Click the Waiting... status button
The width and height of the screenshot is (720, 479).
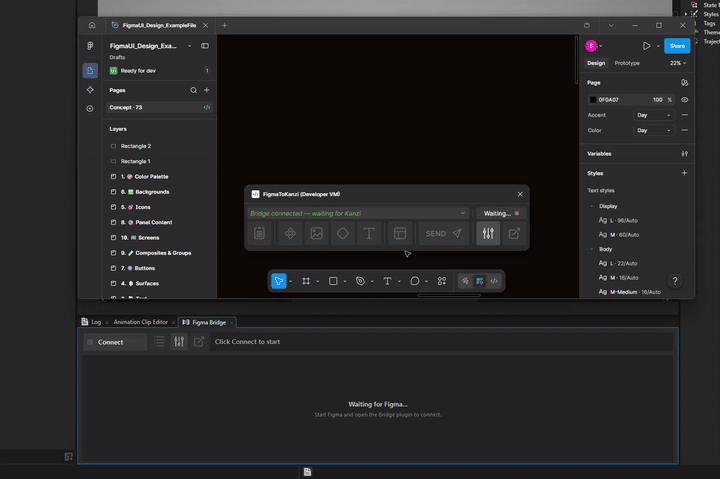(x=501, y=214)
